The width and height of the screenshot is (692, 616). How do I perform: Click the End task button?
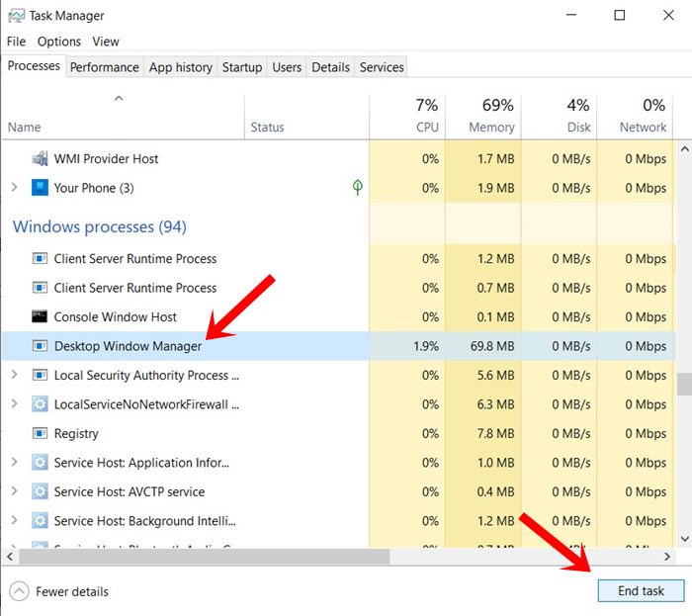tap(641, 590)
